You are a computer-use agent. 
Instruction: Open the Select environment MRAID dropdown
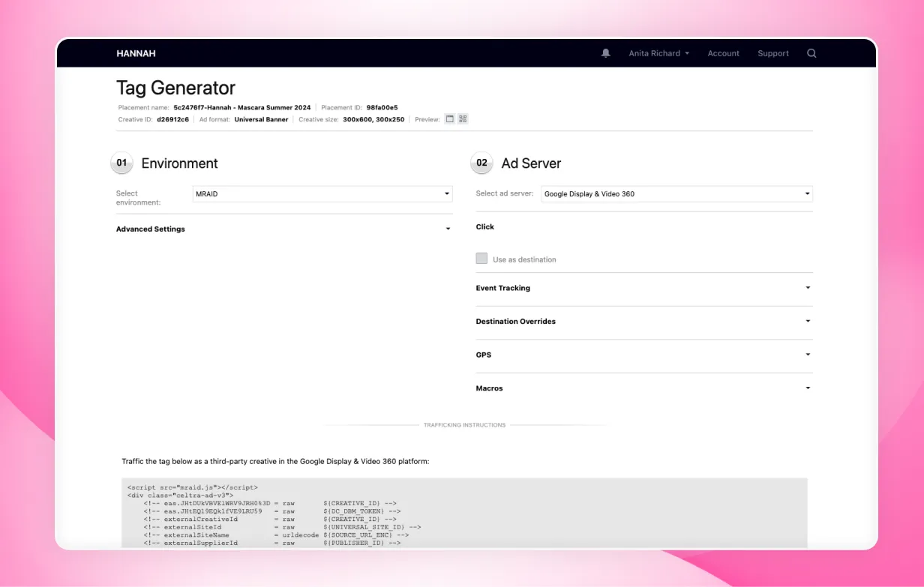pyautogui.click(x=322, y=194)
